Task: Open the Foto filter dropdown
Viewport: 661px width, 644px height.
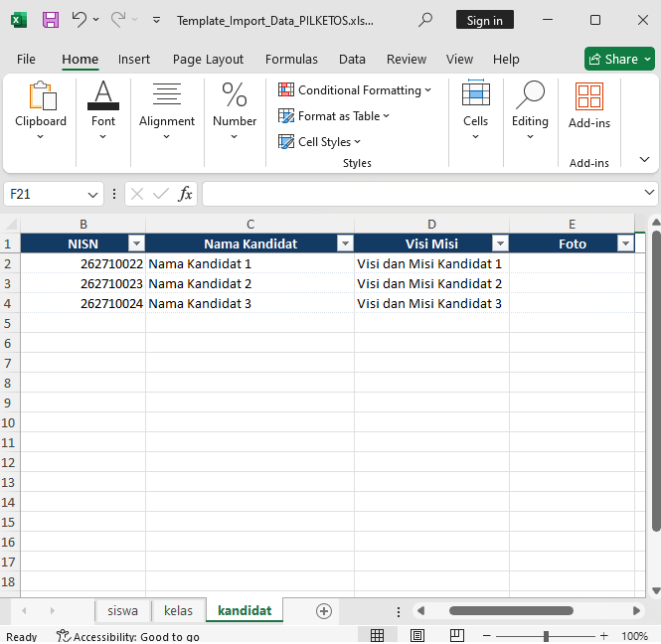Action: tap(625, 243)
